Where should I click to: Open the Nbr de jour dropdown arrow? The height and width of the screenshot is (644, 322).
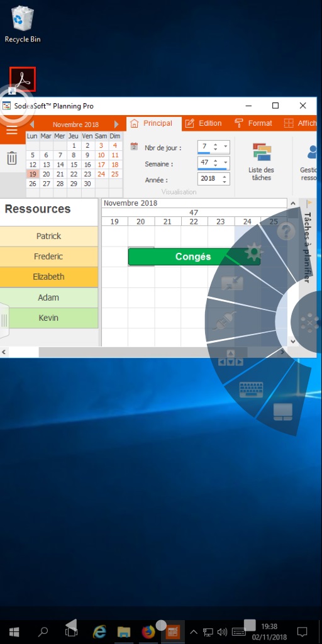click(x=226, y=147)
